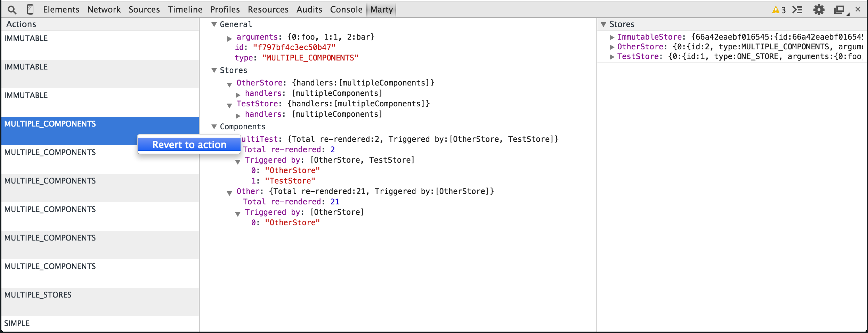Image resolution: width=868 pixels, height=333 pixels.
Task: Open the Marty tab
Action: (381, 10)
